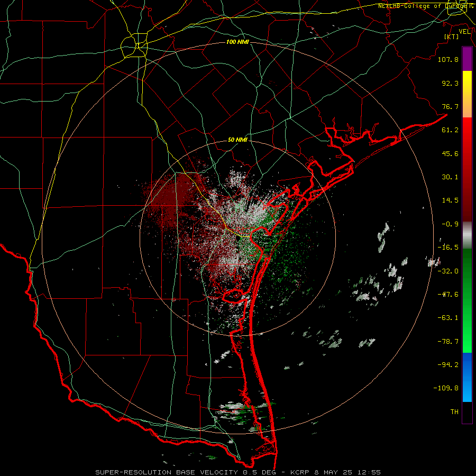The image size is (476, 476).
Task: Click the '100 NMI' range ring label
Action: tap(237, 42)
